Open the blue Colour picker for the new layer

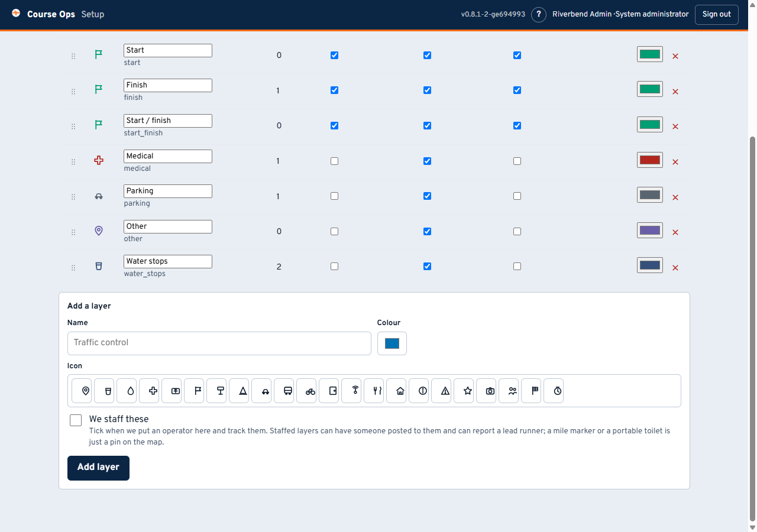point(392,343)
